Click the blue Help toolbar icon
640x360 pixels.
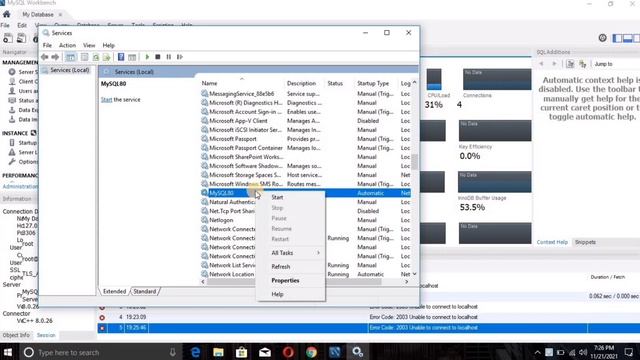(x=121, y=57)
